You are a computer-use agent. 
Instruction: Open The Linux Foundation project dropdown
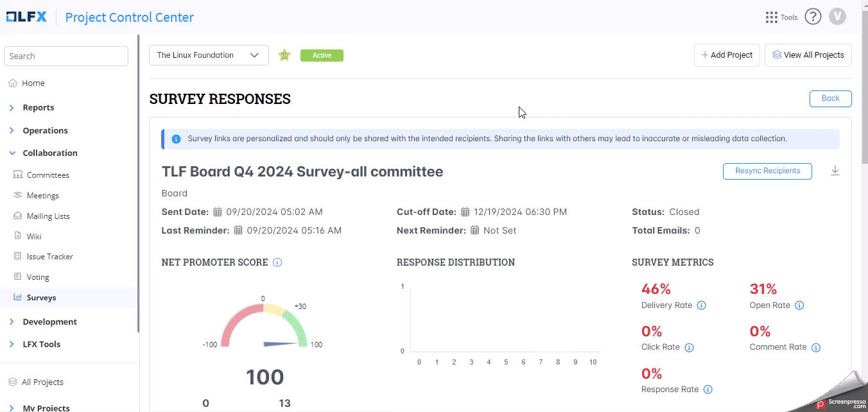(209, 55)
